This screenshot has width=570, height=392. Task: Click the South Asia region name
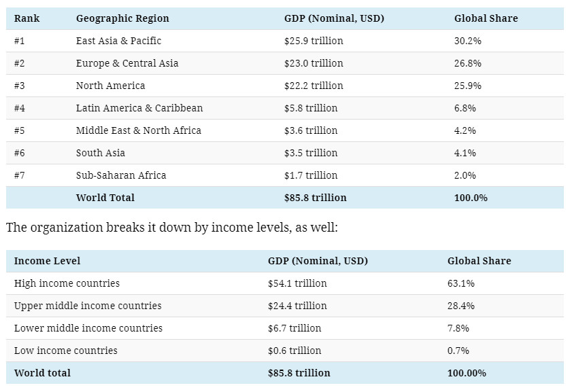click(x=101, y=153)
